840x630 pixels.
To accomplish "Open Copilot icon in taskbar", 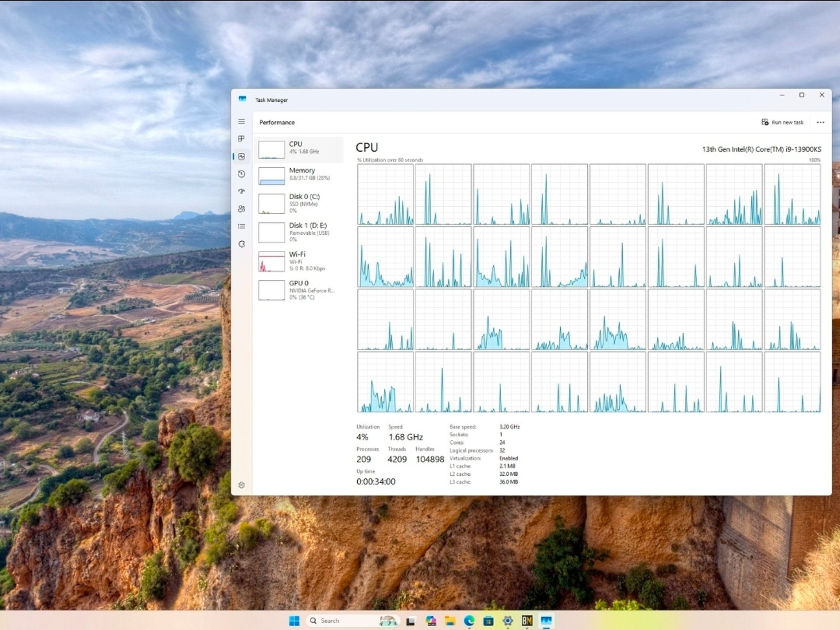I will [430, 621].
